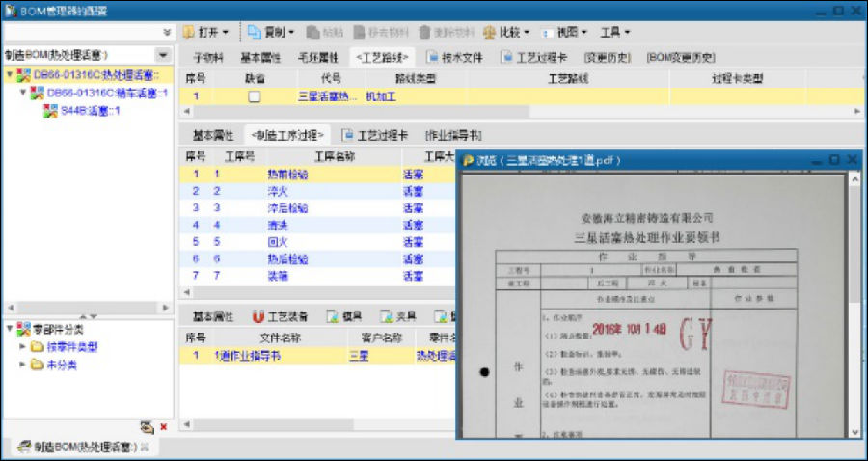The width and height of the screenshot is (868, 461).
Task: Switch to the 毛坯属性 tab
Action: (315, 58)
